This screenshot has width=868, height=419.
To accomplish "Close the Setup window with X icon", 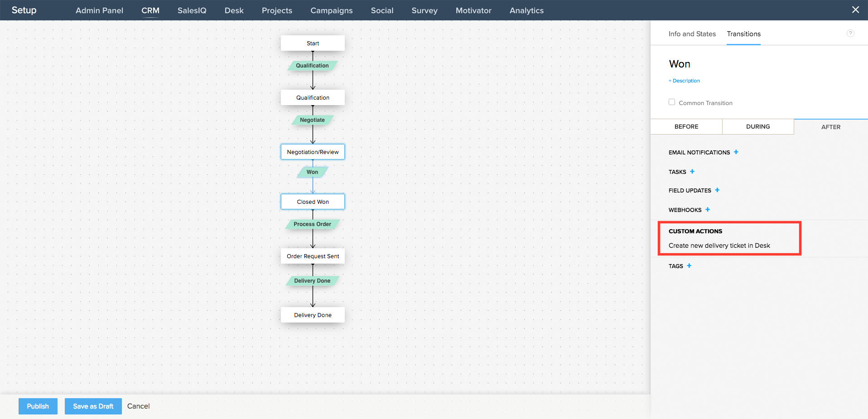I will point(855,10).
